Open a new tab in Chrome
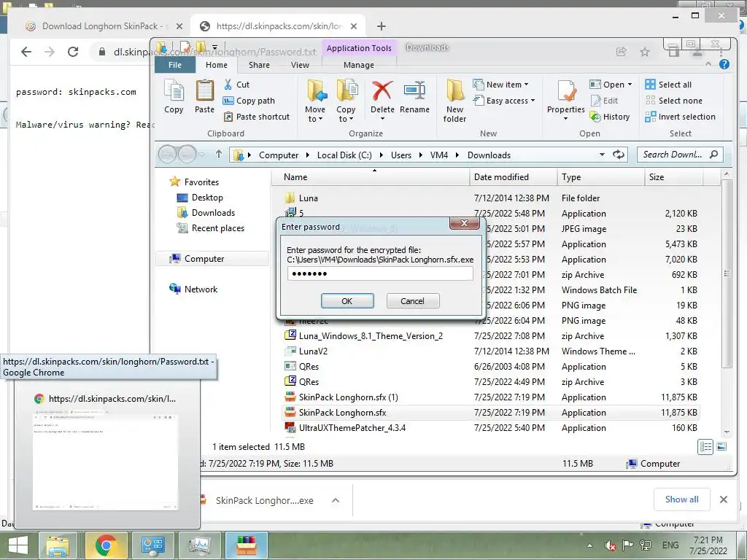Screen dimensions: 747x560 [381, 26]
